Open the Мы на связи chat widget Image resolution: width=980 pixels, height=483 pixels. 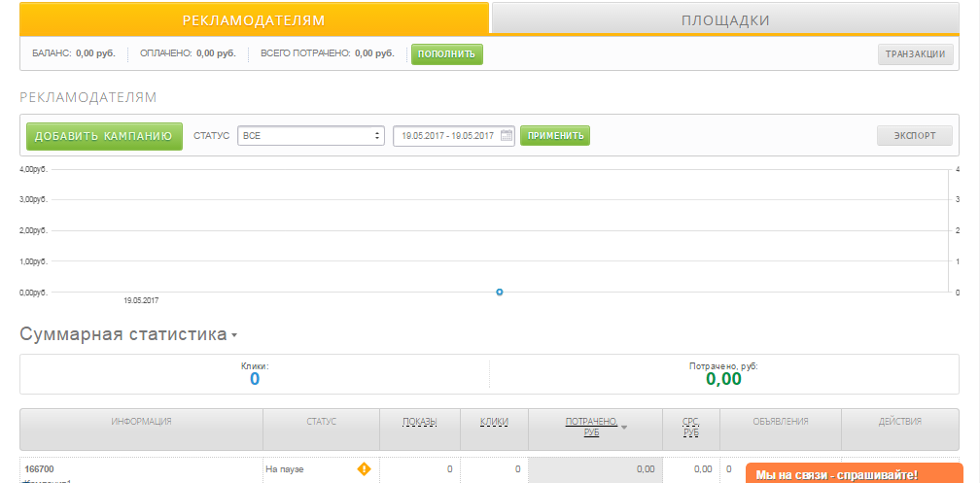836,474
